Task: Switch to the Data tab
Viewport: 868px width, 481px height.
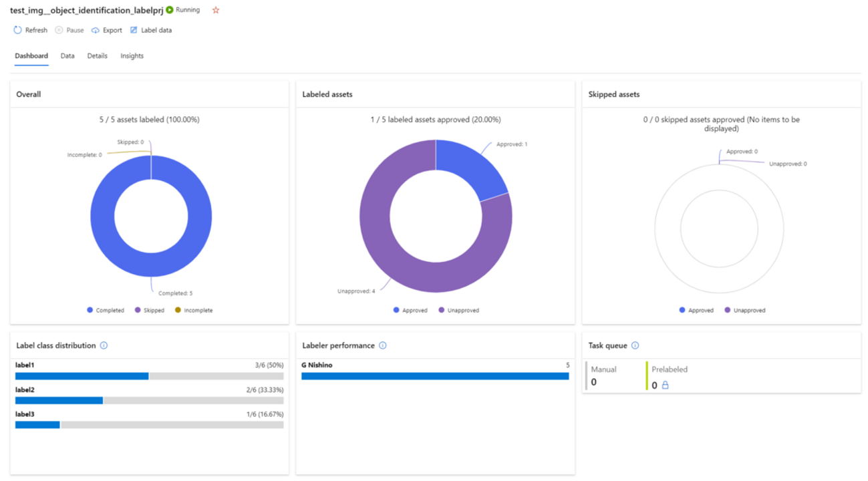Action: tap(67, 56)
